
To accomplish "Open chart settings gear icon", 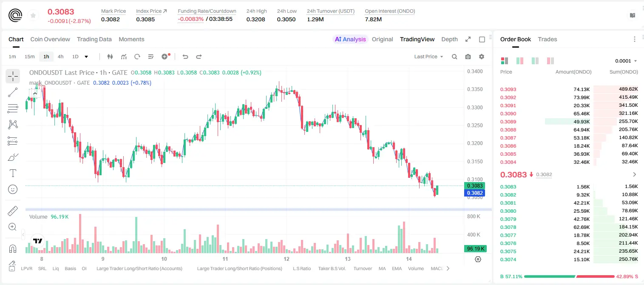I will click(x=482, y=57).
